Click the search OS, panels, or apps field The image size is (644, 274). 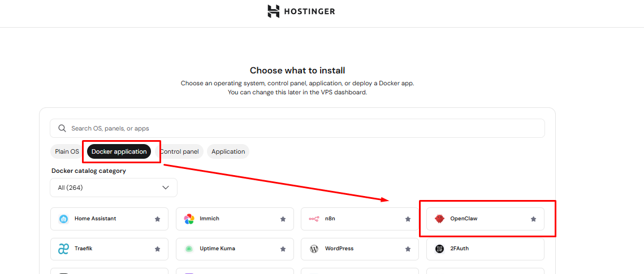click(x=297, y=128)
